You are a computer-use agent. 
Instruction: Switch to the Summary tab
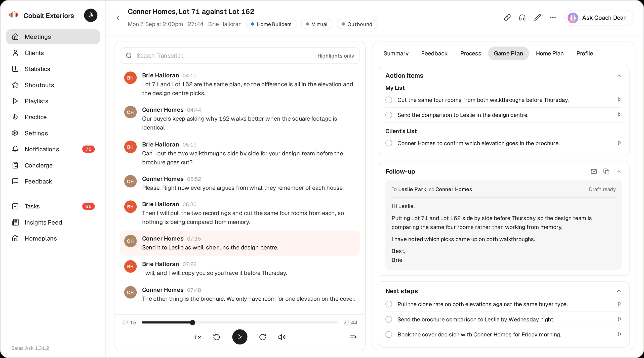pos(396,53)
